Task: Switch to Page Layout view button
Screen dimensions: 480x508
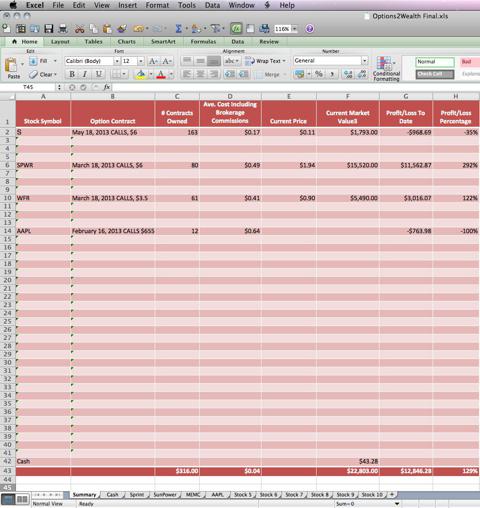Action: pyautogui.click(x=22, y=499)
